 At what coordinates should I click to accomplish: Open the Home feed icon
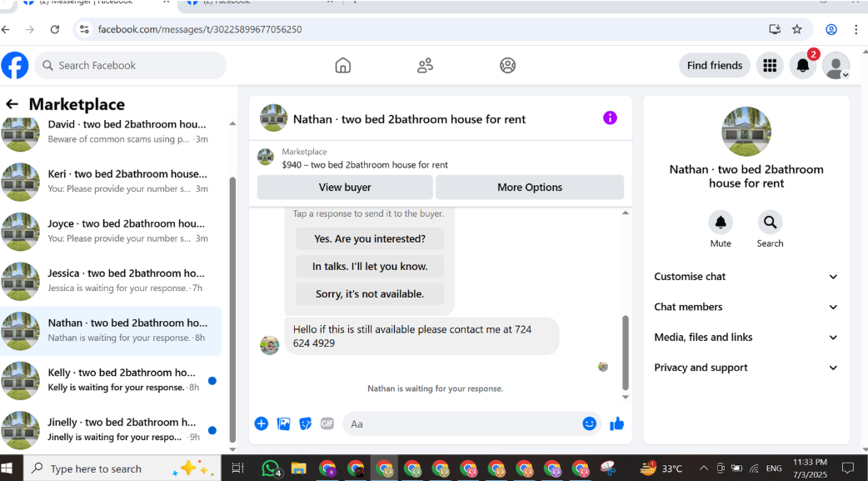click(x=343, y=65)
